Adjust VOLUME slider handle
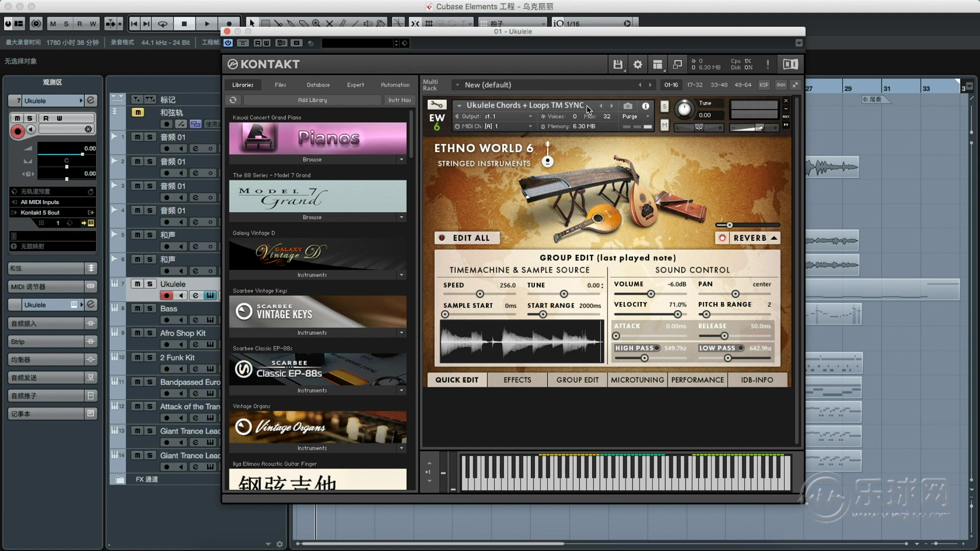Image resolution: width=980 pixels, height=551 pixels. [x=651, y=294]
